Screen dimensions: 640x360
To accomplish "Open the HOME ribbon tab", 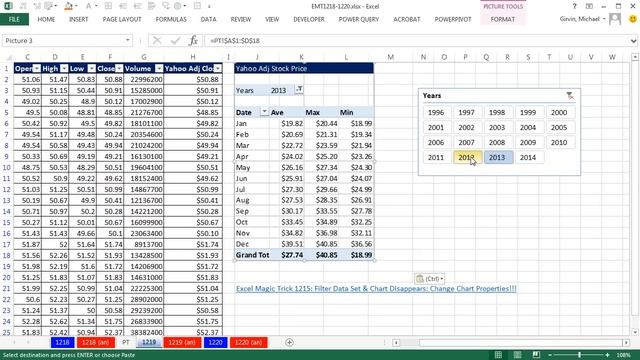I will point(46,19).
